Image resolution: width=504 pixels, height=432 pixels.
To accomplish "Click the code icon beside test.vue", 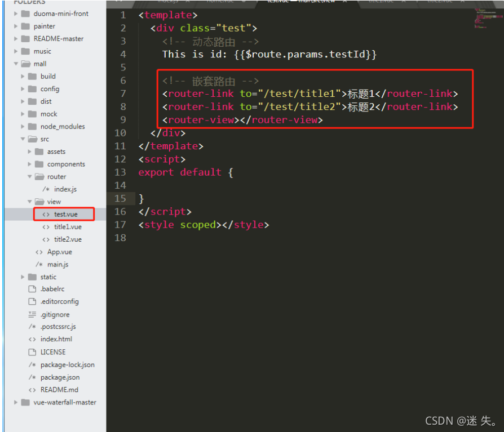I will [x=46, y=215].
